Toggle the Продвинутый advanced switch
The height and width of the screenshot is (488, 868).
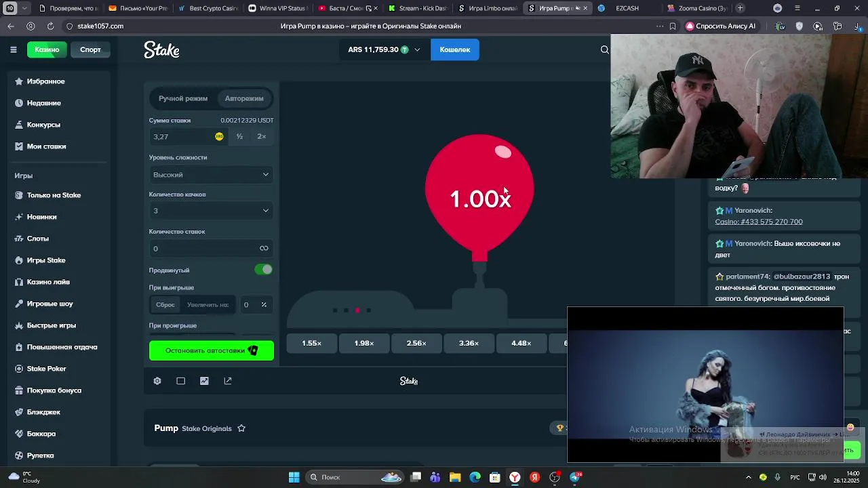[x=264, y=270]
